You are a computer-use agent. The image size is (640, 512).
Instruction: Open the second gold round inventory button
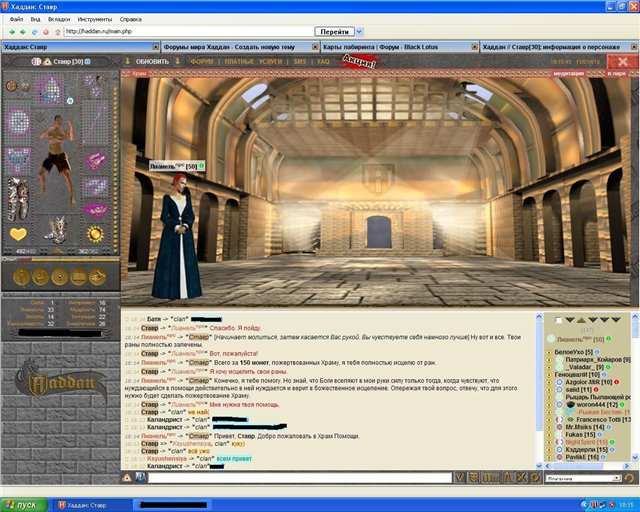click(x=40, y=277)
